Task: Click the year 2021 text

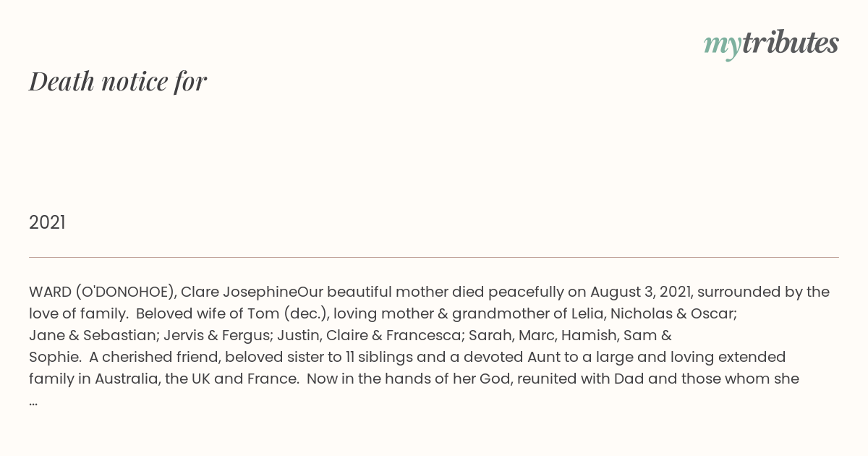Action: [47, 222]
